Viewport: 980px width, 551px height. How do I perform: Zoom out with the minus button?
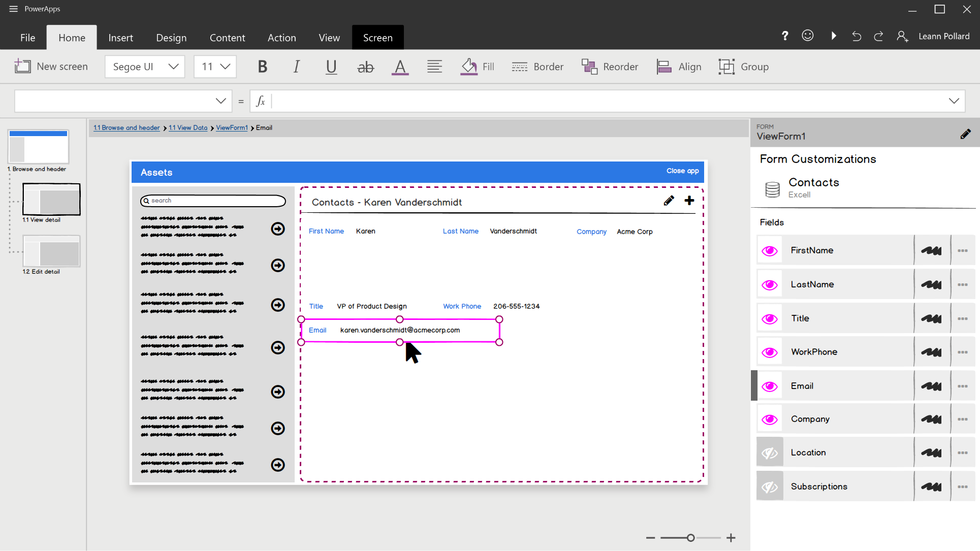pyautogui.click(x=650, y=538)
